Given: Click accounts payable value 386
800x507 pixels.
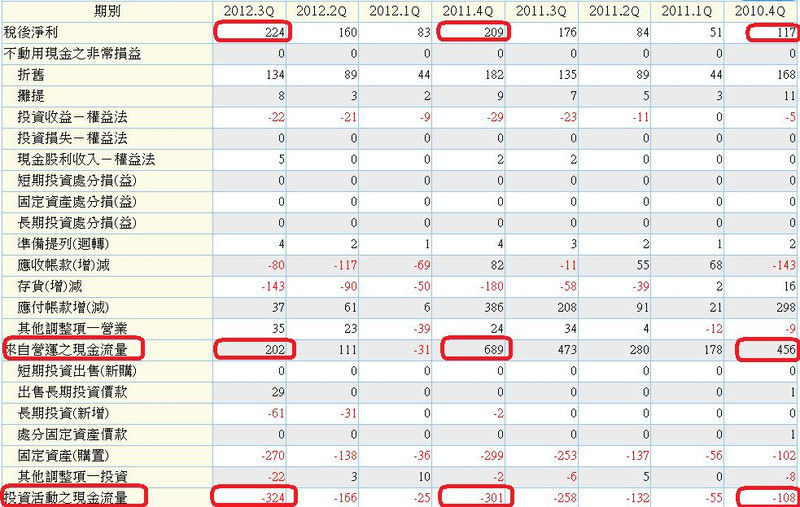Looking at the screenshot, I should [x=494, y=308].
